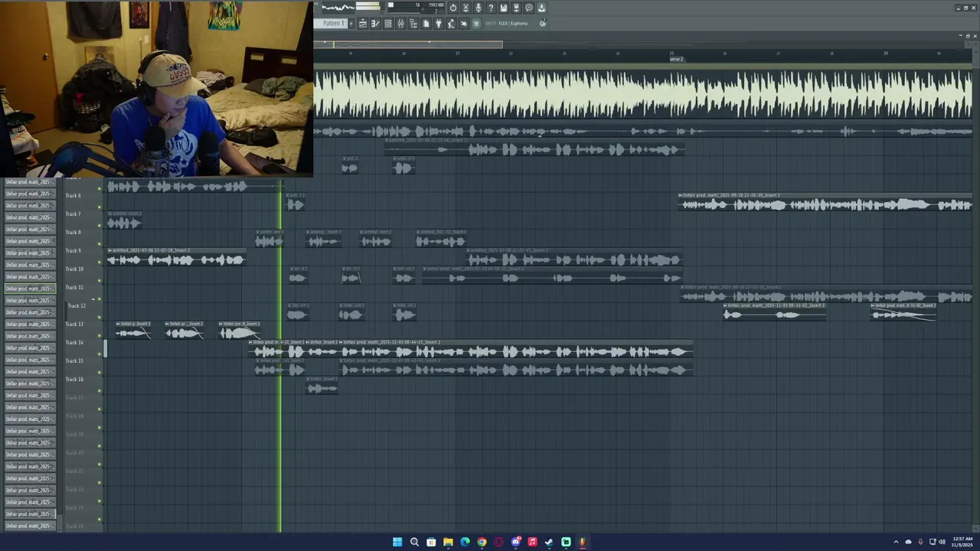Click the oscilloscope output monitor
The image size is (980, 551).
pyautogui.click(x=338, y=8)
